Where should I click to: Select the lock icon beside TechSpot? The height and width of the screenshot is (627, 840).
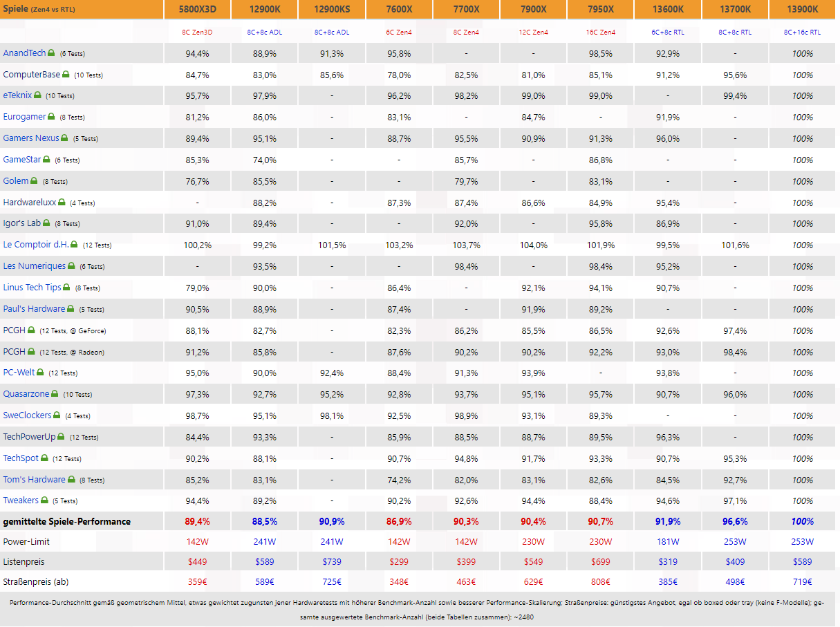click(44, 458)
